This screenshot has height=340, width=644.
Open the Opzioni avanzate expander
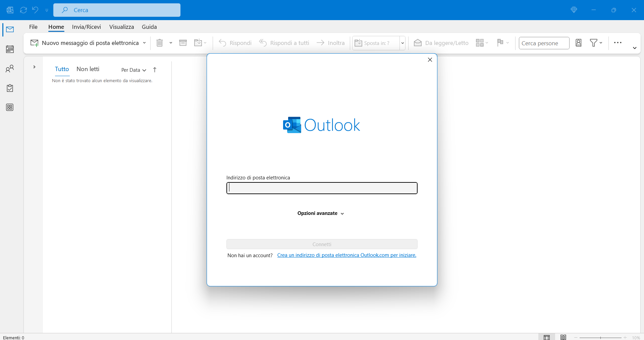(321, 213)
